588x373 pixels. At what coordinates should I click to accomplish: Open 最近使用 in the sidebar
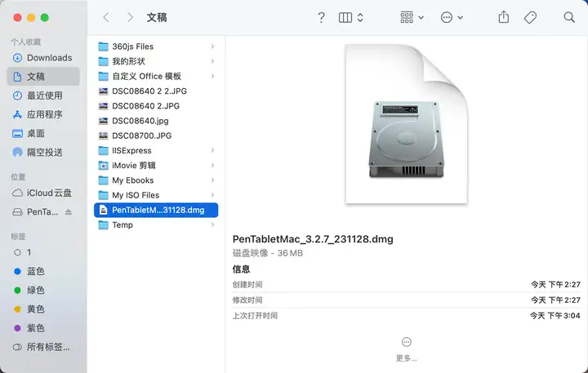point(43,95)
